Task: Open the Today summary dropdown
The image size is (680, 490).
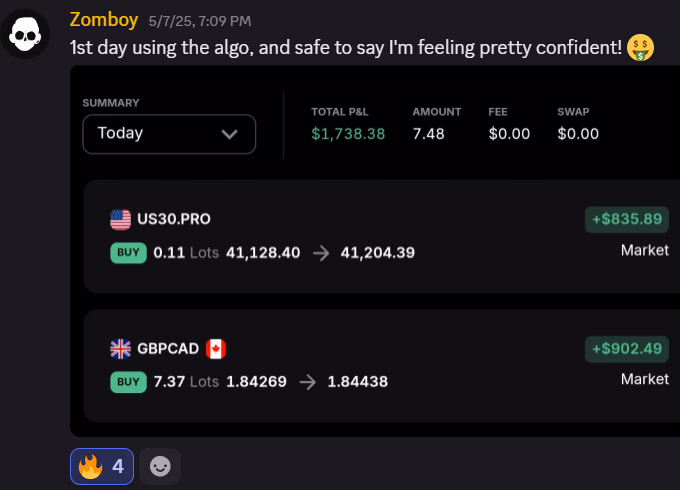Action: (169, 134)
